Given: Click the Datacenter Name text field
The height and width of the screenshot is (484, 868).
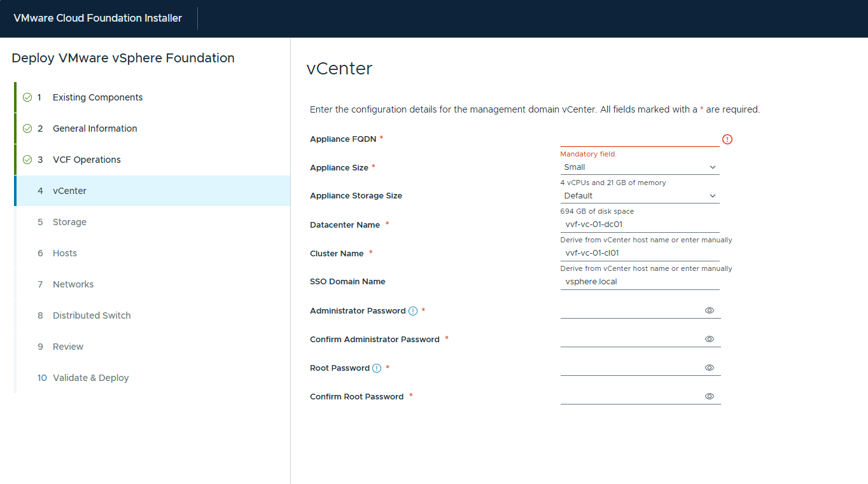Looking at the screenshot, I should (639, 225).
